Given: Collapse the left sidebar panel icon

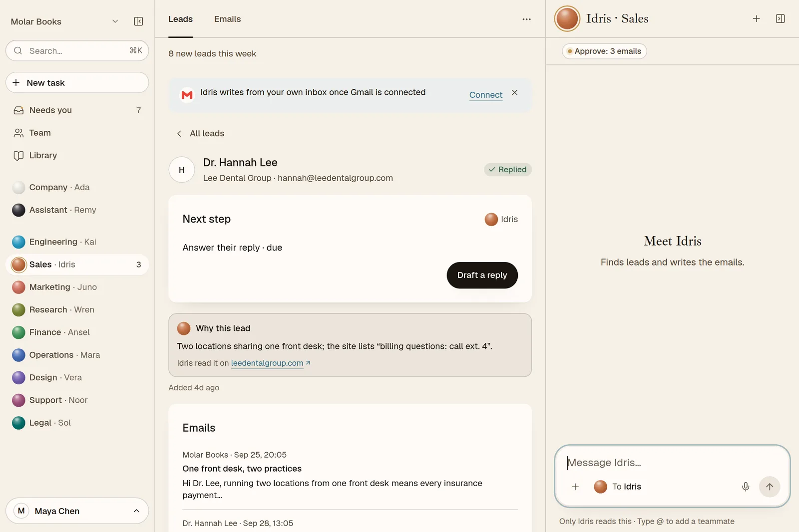Looking at the screenshot, I should (138, 21).
